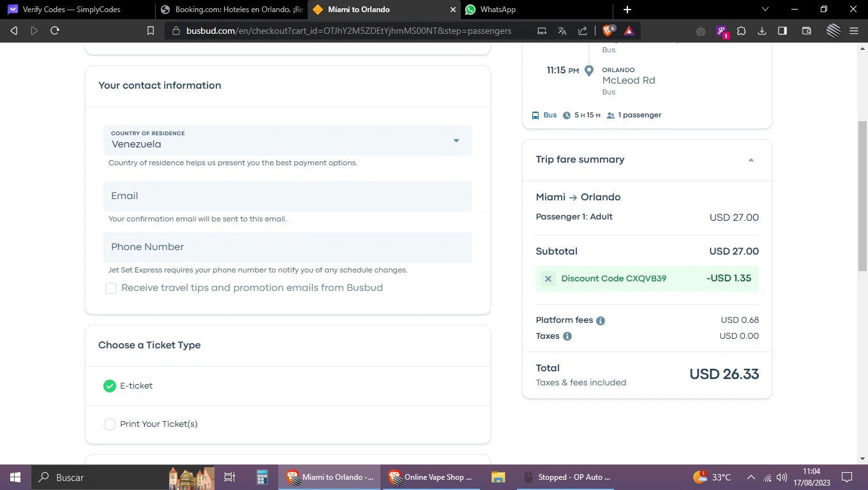Click the picture-in-picture icon in address bar
This screenshot has width=868, height=490.
pos(542,31)
